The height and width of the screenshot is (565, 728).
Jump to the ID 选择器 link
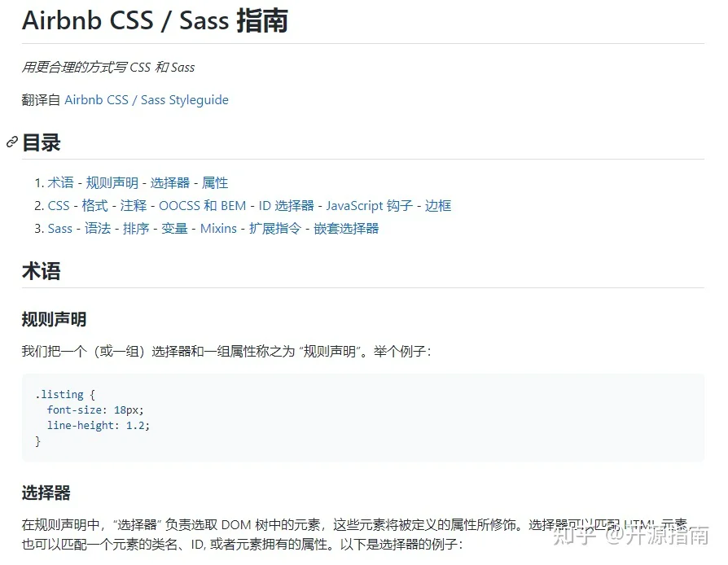286,206
